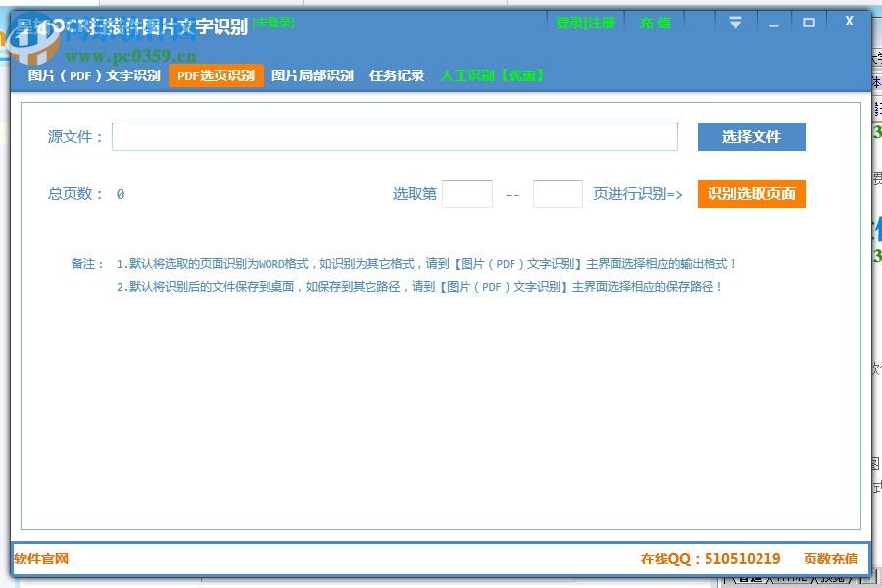The height and width of the screenshot is (588, 882).
Task: Click the application title text area
Action: point(147,22)
